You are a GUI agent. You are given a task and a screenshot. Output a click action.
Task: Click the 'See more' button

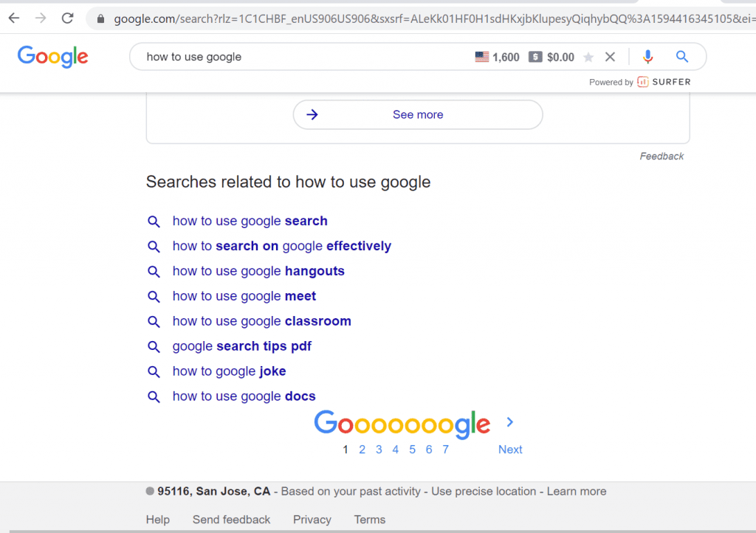point(418,114)
